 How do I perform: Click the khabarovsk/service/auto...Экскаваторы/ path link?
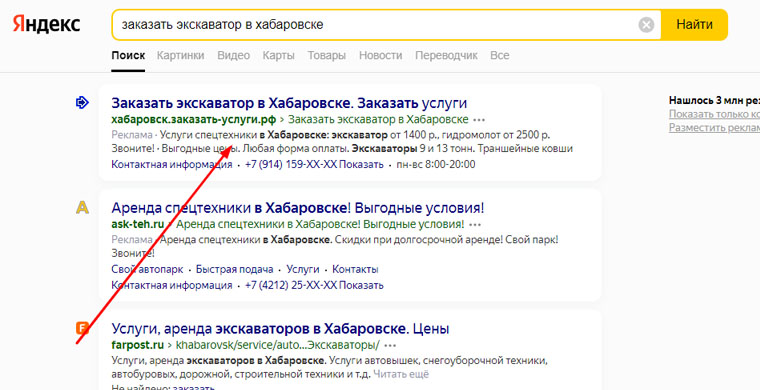(277, 345)
